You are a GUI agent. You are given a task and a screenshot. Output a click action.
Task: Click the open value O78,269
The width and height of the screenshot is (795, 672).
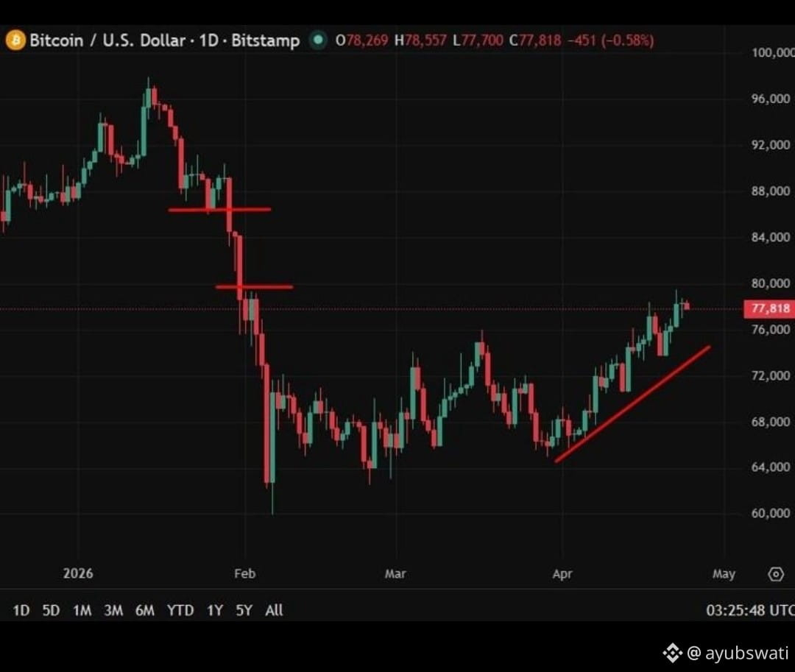(361, 40)
